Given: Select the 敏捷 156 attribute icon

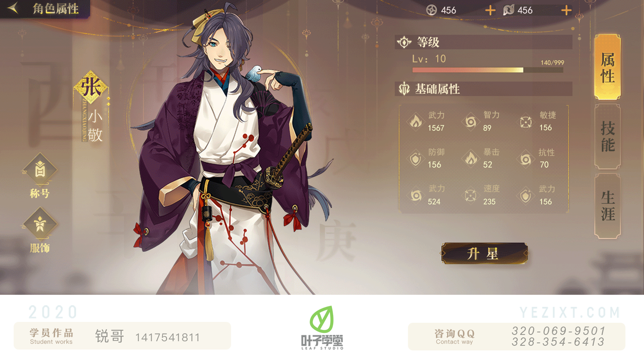Looking at the screenshot, I should coord(526,122).
